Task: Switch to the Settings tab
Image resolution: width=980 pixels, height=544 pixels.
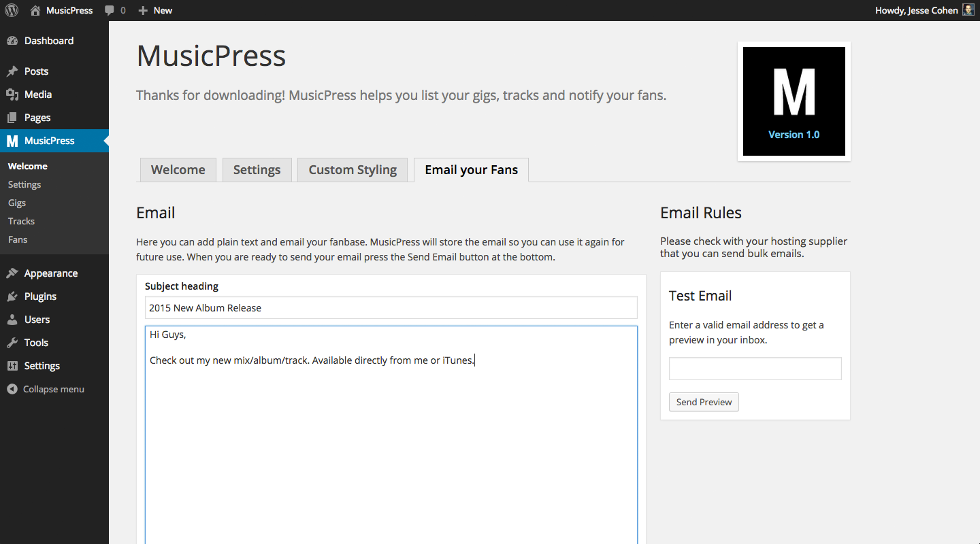Action: click(x=257, y=170)
